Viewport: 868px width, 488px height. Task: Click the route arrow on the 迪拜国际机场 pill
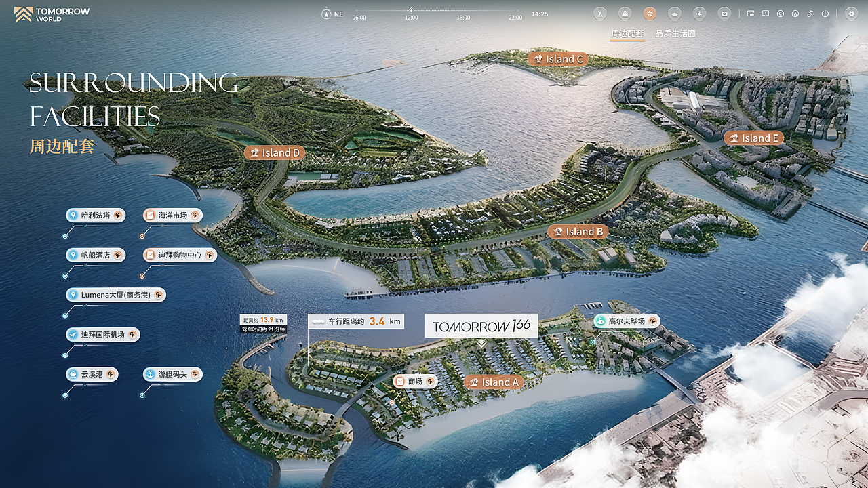pos(132,335)
